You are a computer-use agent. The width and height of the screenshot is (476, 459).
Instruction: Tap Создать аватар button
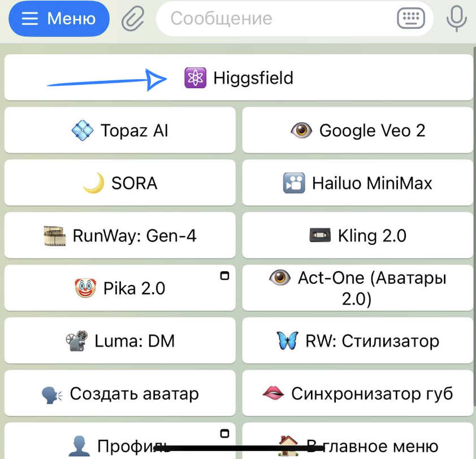click(120, 393)
